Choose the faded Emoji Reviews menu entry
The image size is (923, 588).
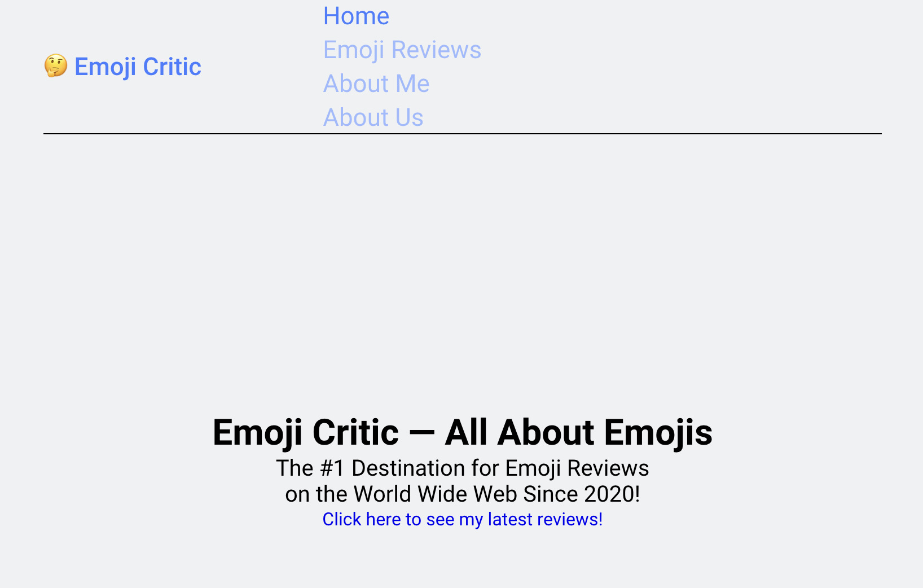402,50
